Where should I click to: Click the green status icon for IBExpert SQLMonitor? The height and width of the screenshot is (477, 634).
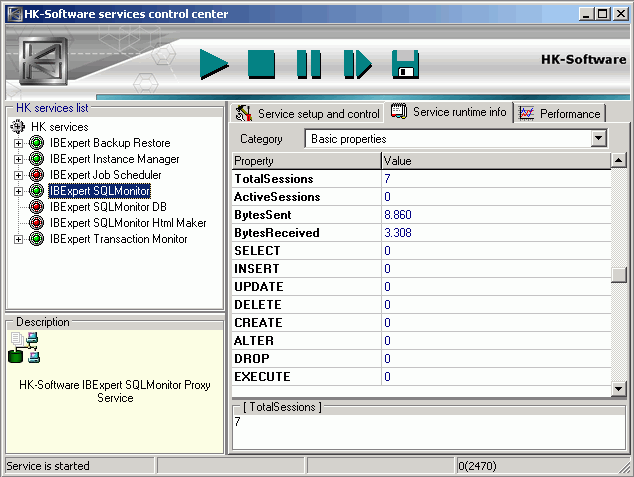(36, 191)
